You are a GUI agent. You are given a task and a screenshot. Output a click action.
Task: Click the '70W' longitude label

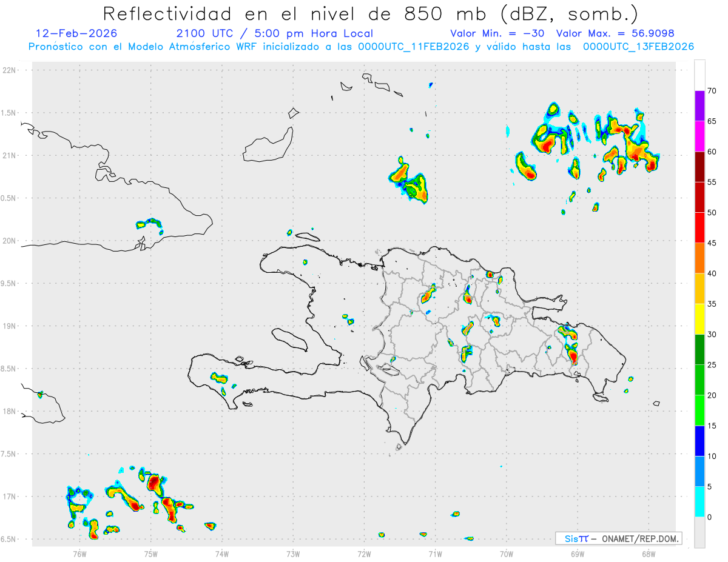[x=507, y=554]
